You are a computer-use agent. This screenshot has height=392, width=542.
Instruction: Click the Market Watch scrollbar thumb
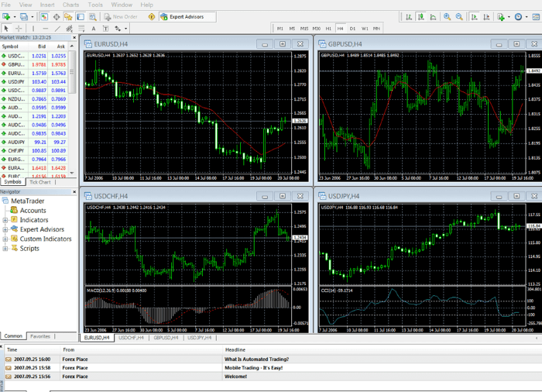pyautogui.click(x=72, y=72)
